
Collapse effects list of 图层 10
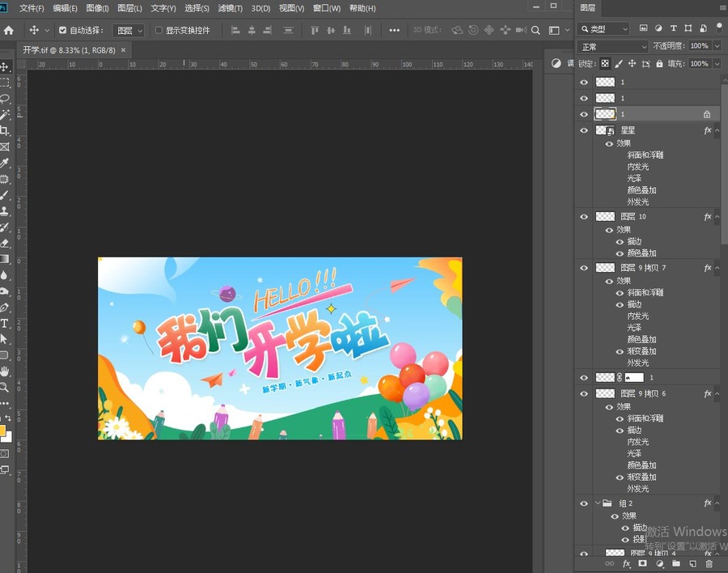click(717, 217)
